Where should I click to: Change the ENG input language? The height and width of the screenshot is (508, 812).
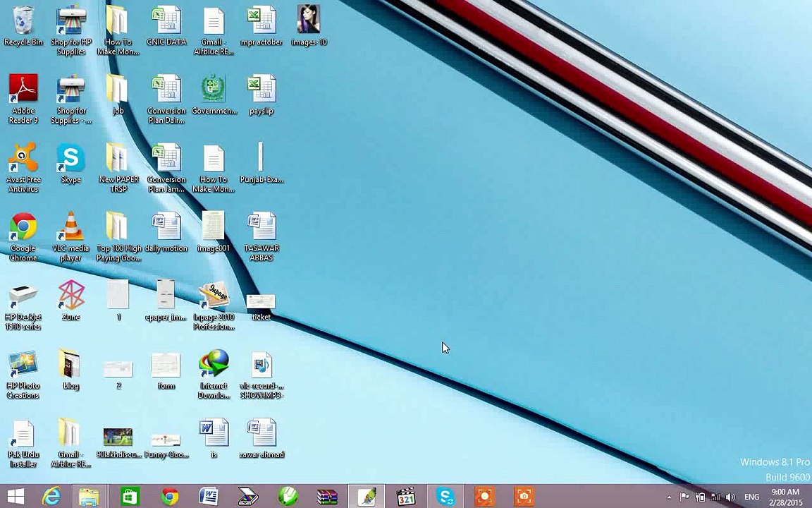click(x=752, y=497)
